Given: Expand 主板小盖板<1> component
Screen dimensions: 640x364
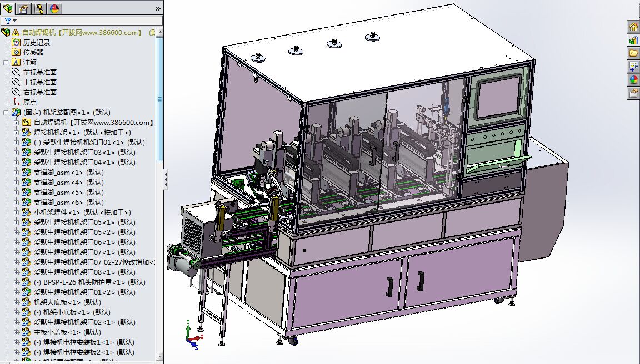Looking at the screenshot, I should (16, 332).
